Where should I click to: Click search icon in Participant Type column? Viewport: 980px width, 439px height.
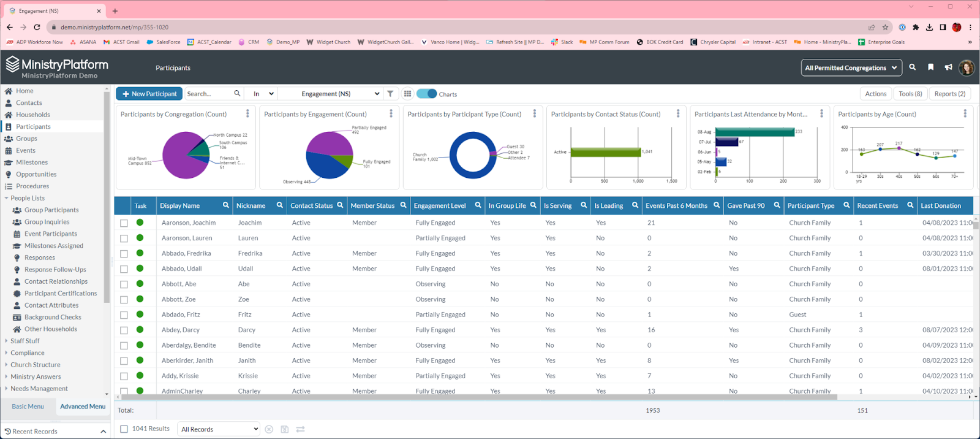point(847,205)
